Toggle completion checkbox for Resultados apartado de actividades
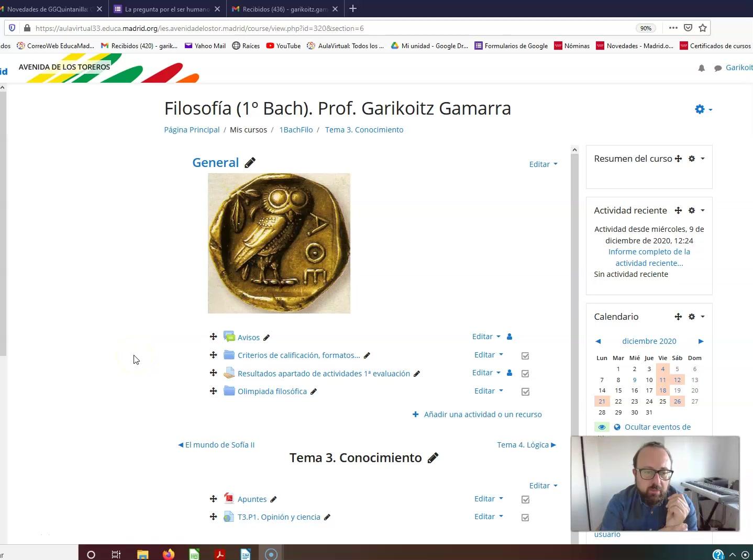This screenshot has width=753, height=560. 525,374
